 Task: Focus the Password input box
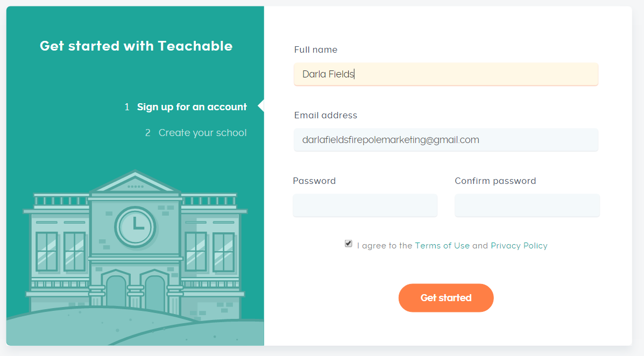365,205
